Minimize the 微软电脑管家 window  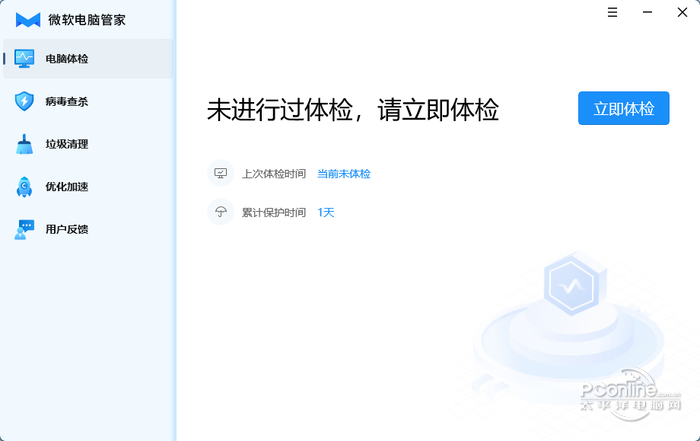click(647, 12)
